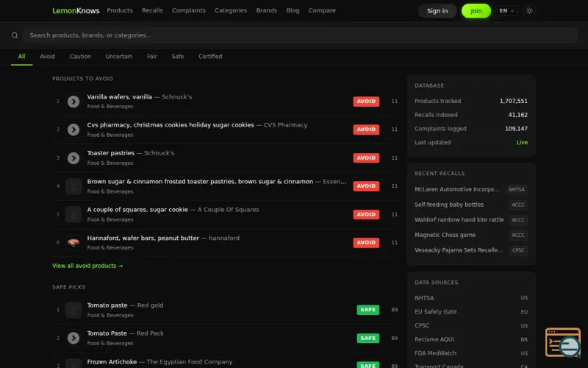Open Frozen Artichoke product
Screen dimensions: 588x368
(112, 362)
